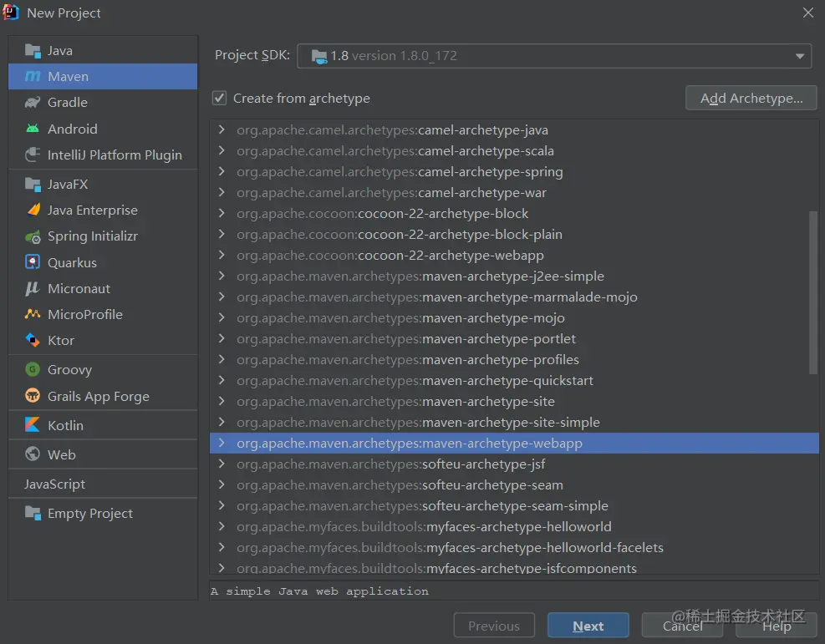The width and height of the screenshot is (825, 644).
Task: Select maven-archetype-mojo row
Action: 514,318
